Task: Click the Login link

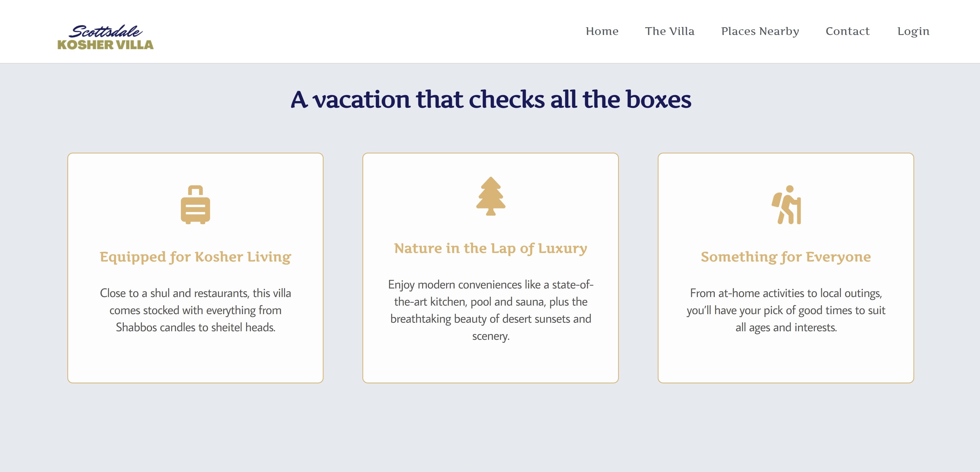Action: pos(913,31)
